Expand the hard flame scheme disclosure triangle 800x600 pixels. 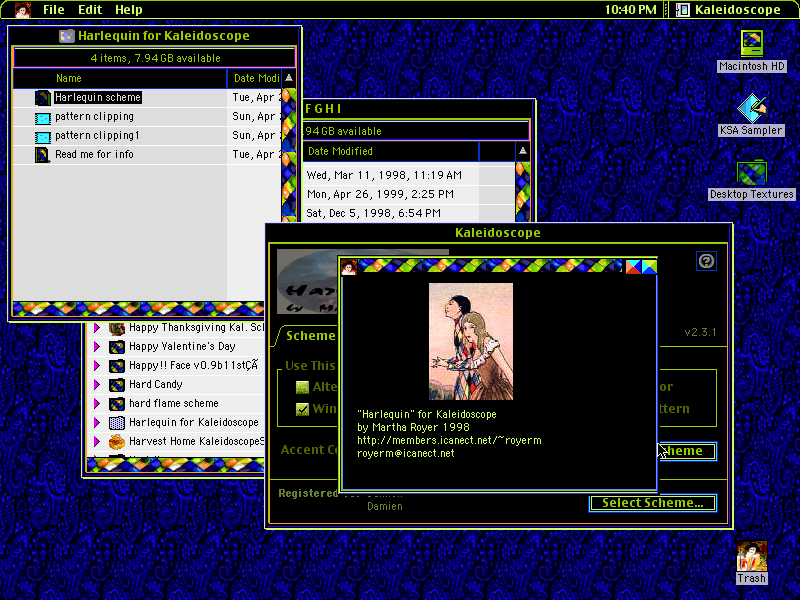click(96, 404)
